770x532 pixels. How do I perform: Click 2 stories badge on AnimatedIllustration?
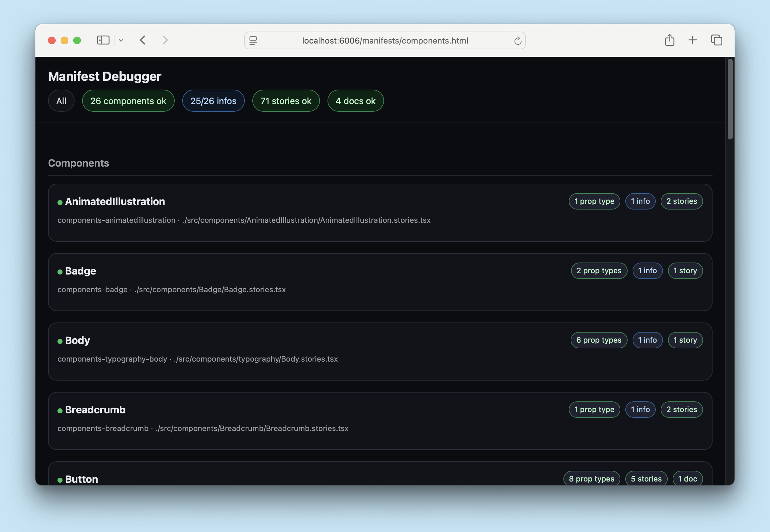pyautogui.click(x=682, y=201)
